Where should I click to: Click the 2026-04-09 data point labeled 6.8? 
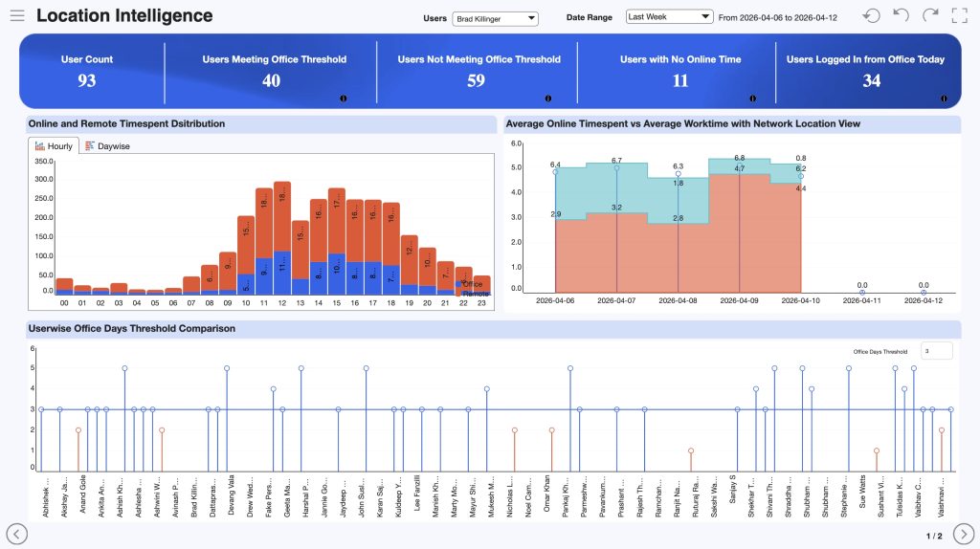[739, 165]
